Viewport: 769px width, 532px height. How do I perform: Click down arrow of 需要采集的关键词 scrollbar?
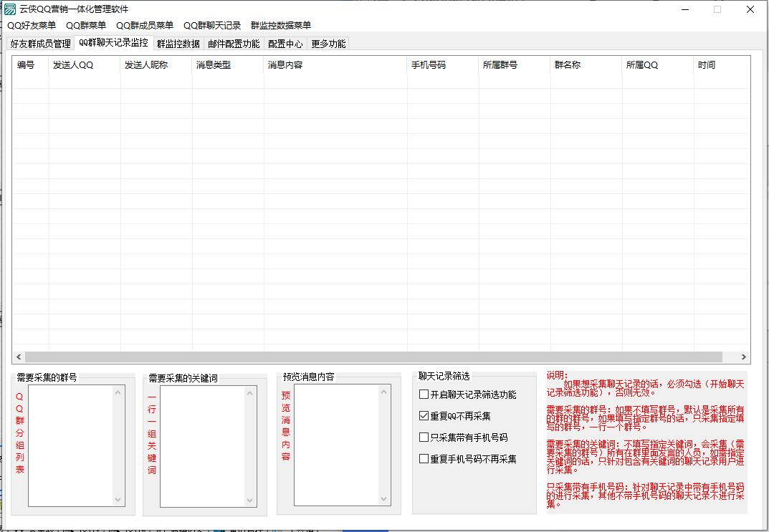pos(249,500)
